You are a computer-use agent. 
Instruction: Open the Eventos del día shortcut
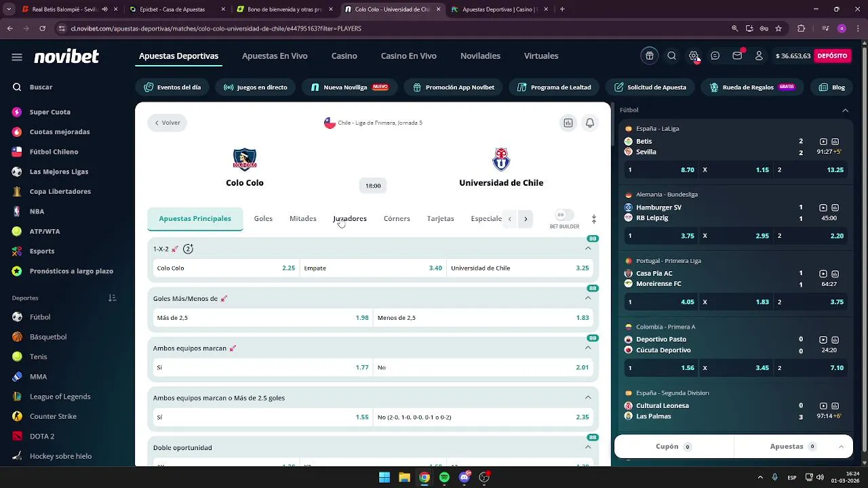pyautogui.click(x=172, y=87)
